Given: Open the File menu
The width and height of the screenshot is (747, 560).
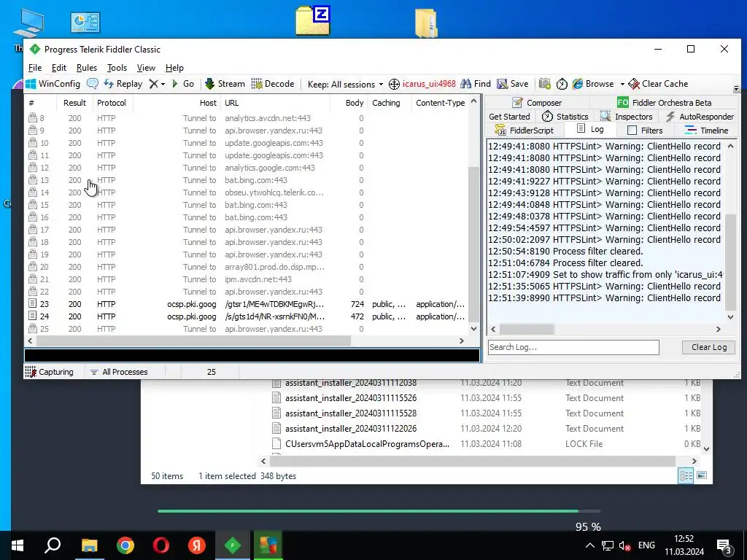Looking at the screenshot, I should click(x=35, y=68).
